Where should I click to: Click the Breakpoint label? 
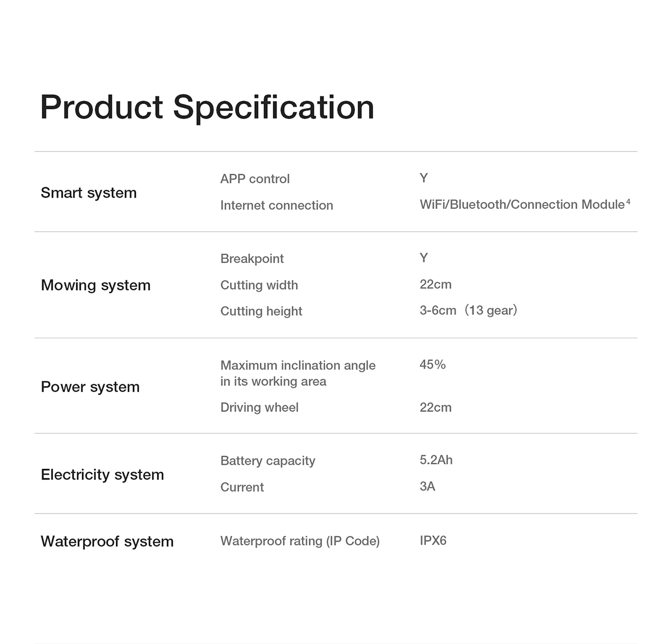252,259
